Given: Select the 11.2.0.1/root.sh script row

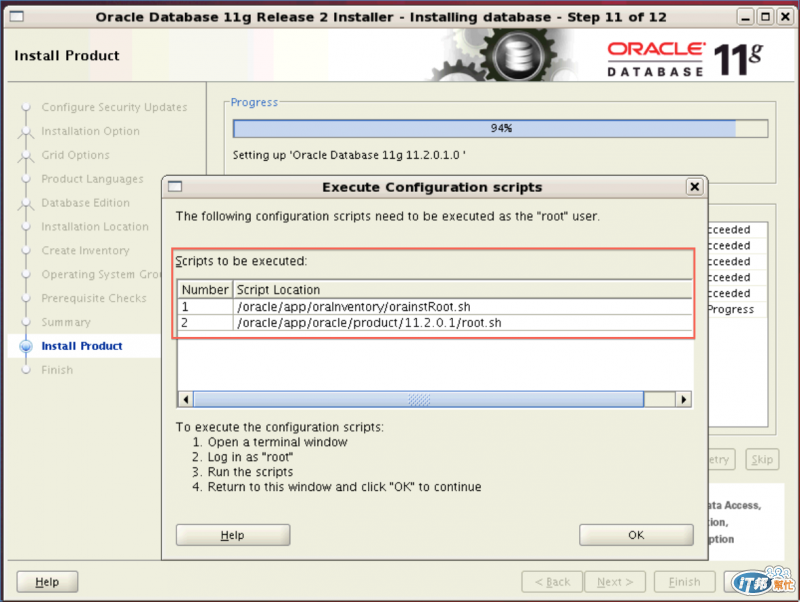Looking at the screenshot, I should coord(435,322).
